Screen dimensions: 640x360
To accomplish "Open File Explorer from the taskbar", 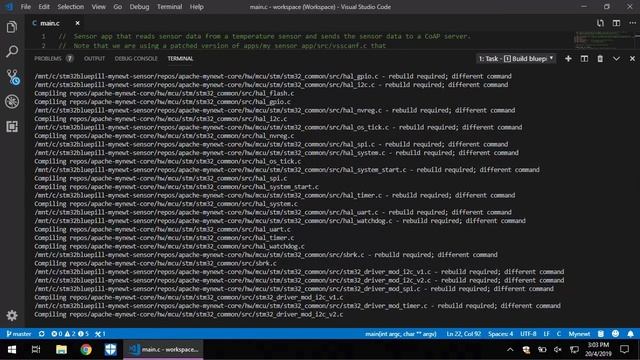I will (61, 349).
